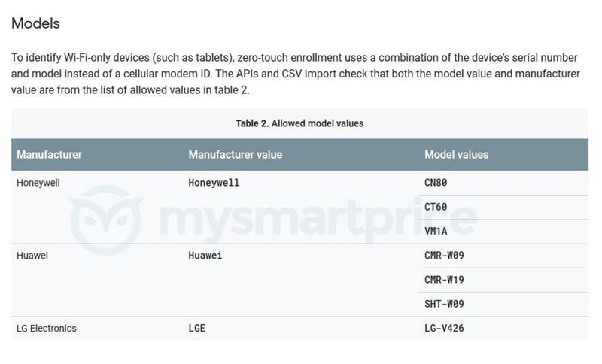Select the CT60 model value
The image size is (602, 364).
(436, 207)
